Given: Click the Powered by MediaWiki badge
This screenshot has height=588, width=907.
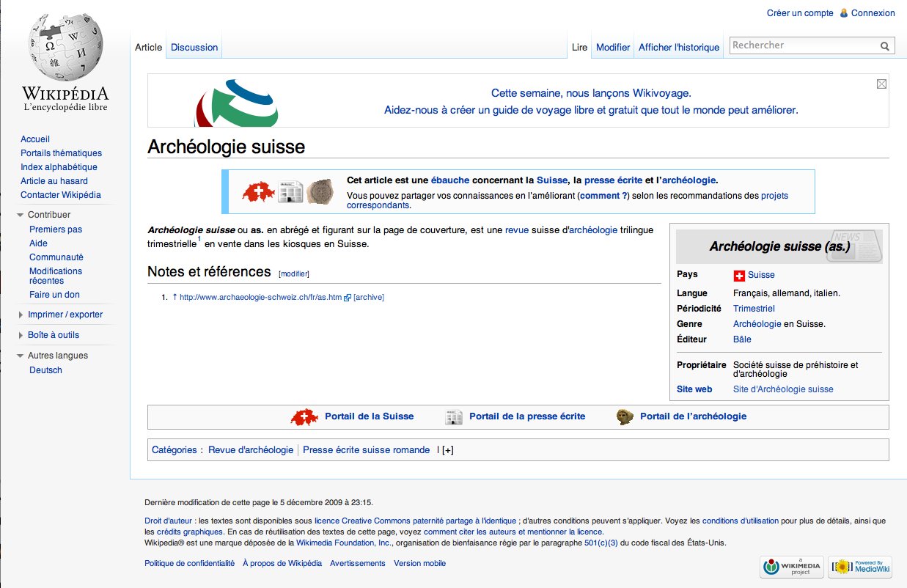Looking at the screenshot, I should [x=859, y=567].
